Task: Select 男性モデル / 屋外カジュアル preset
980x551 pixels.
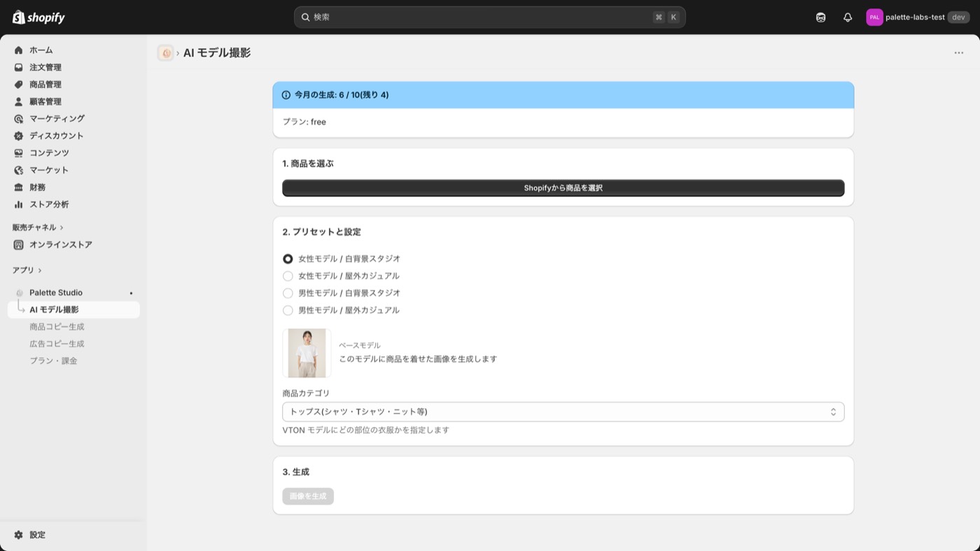Action: (x=288, y=310)
